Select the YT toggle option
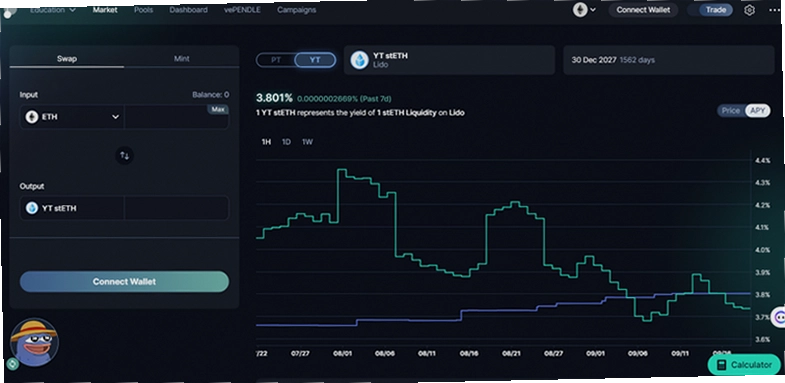 (x=315, y=60)
